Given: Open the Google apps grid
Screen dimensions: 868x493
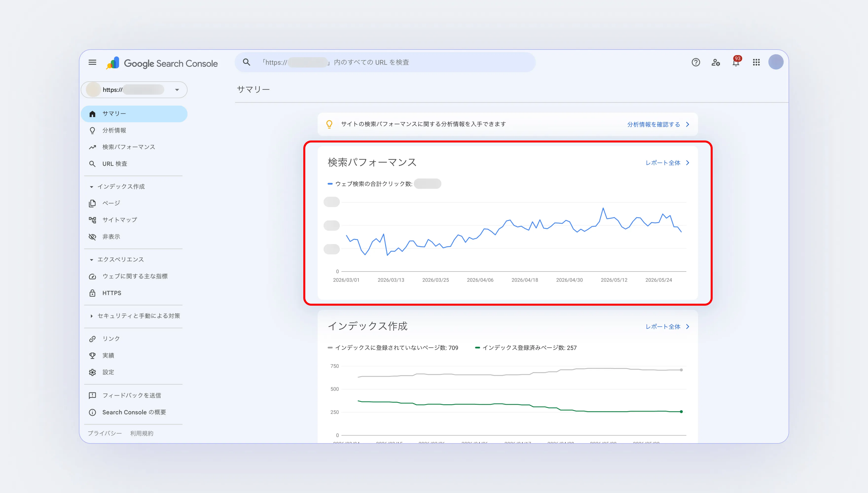Looking at the screenshot, I should pos(756,62).
